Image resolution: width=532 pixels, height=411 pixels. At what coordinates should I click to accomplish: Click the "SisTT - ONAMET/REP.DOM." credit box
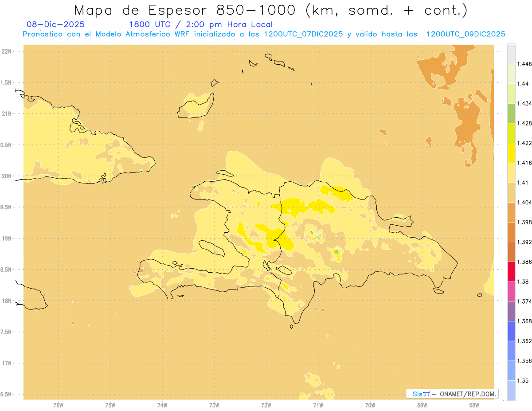(452, 394)
